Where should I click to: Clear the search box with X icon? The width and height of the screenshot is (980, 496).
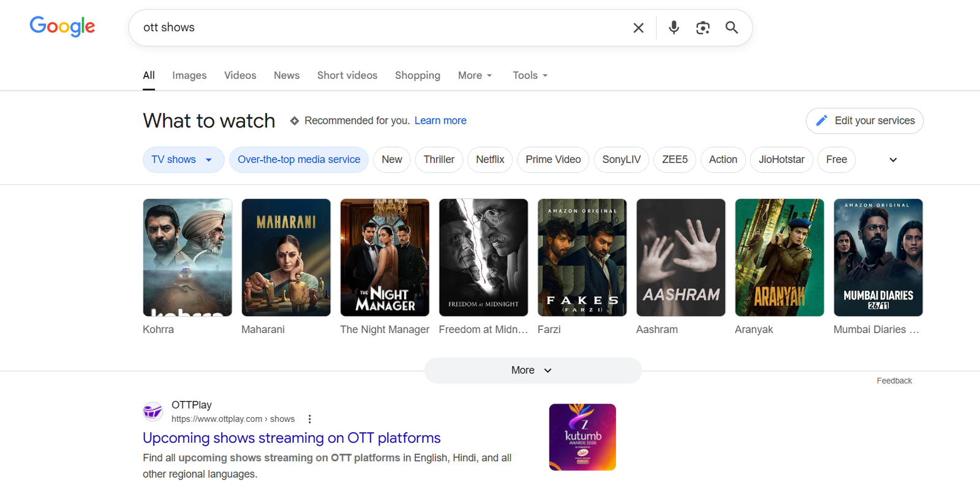pyautogui.click(x=638, y=28)
